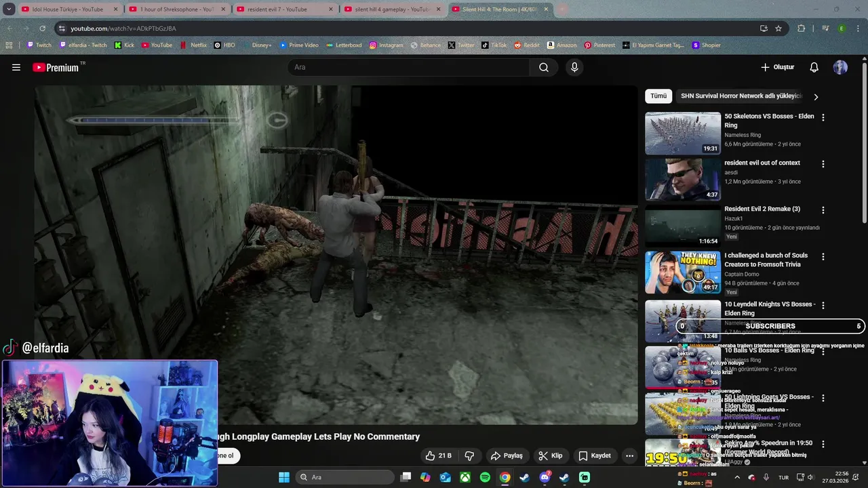Open options for 50 Skeletons VS Bosses video

click(823, 117)
